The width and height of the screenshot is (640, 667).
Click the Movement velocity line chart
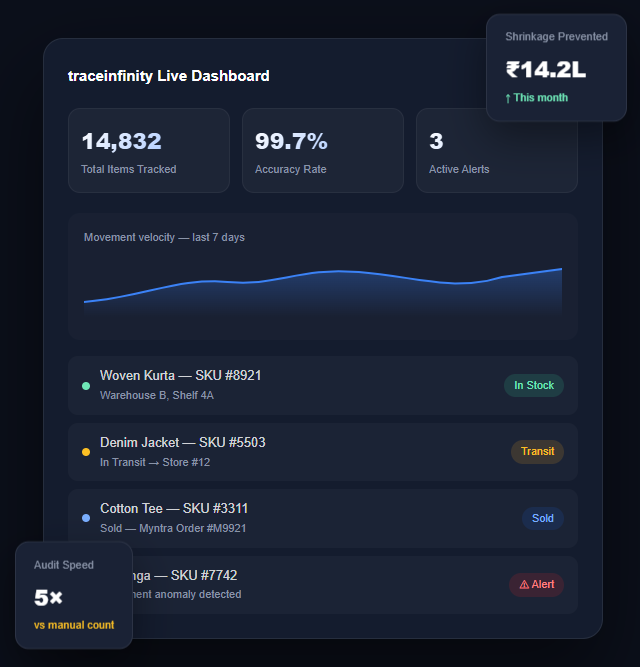coord(323,292)
